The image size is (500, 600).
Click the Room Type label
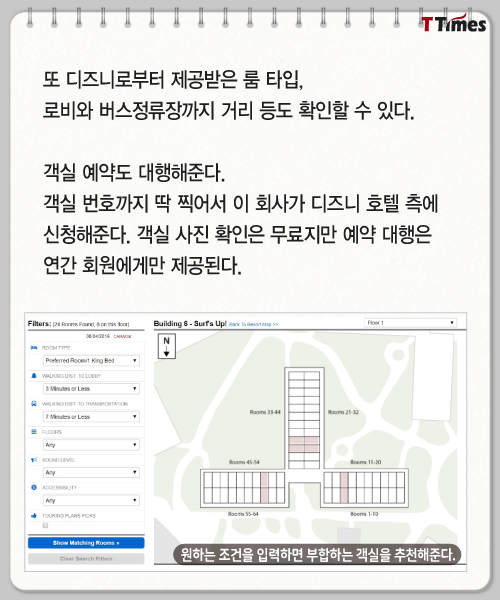click(x=56, y=347)
